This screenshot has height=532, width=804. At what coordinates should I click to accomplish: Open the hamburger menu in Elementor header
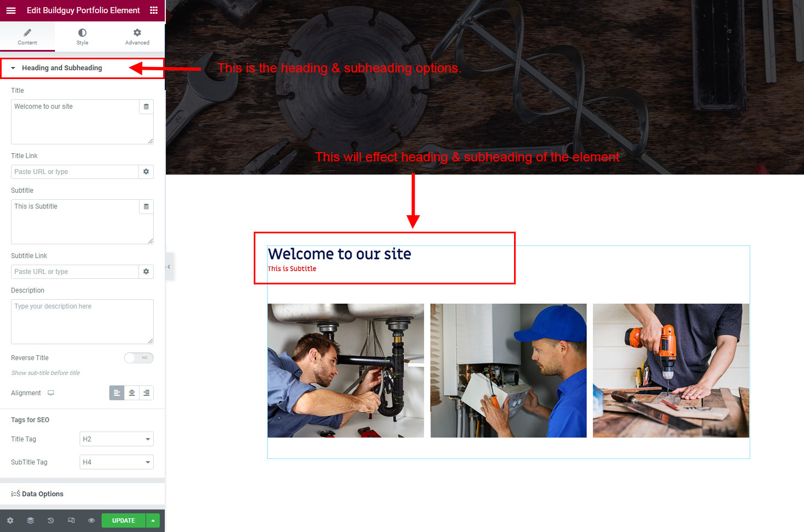11,10
